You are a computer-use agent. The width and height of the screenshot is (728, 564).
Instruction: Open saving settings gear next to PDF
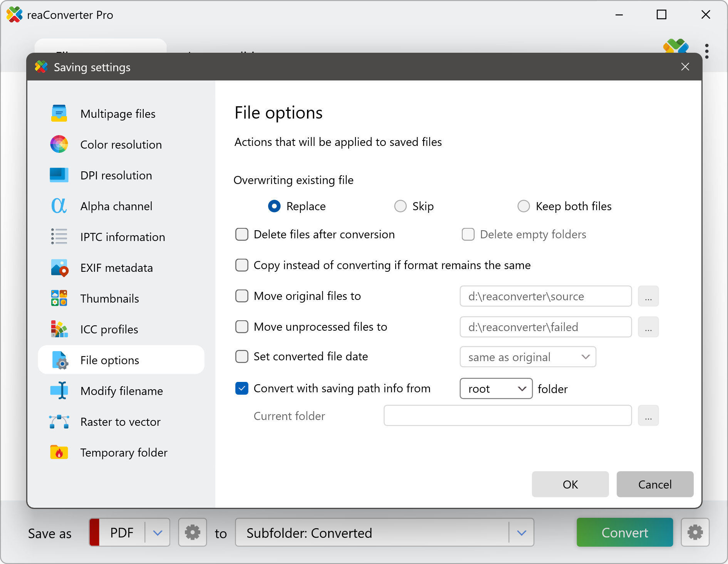pyautogui.click(x=192, y=532)
